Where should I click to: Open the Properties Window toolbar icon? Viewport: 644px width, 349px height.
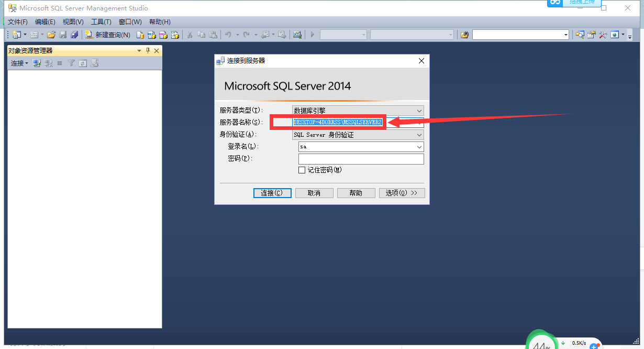coord(591,35)
